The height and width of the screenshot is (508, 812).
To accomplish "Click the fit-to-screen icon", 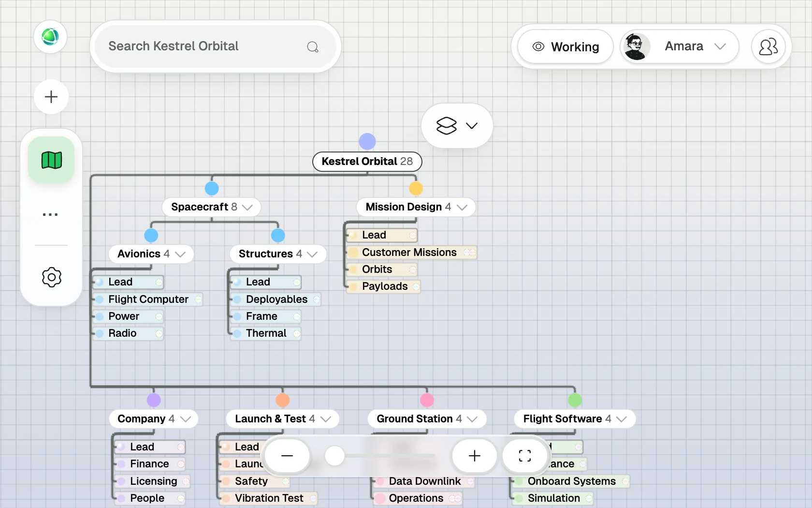I will pyautogui.click(x=525, y=456).
